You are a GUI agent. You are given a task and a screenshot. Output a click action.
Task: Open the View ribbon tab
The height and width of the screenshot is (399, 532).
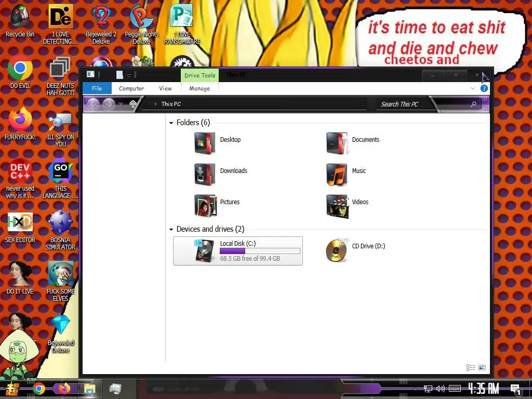165,88
